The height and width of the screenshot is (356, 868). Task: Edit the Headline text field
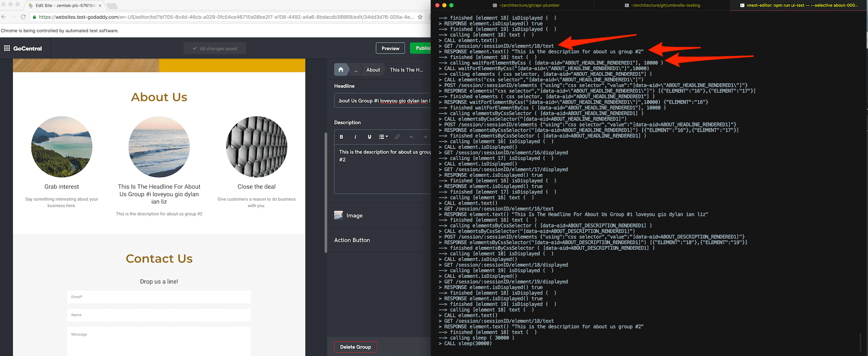(x=382, y=101)
